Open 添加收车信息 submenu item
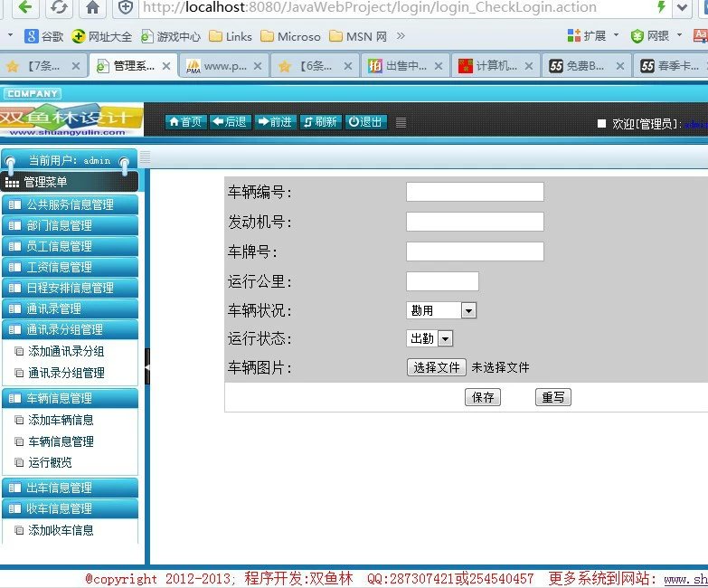Image resolution: width=708 pixels, height=588 pixels. point(61,530)
